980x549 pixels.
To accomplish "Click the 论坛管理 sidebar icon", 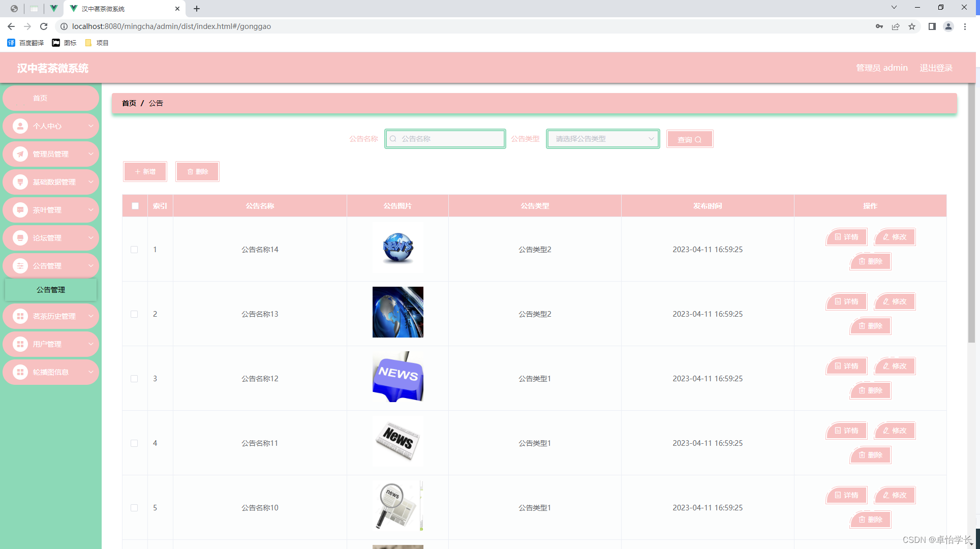I will coord(20,238).
